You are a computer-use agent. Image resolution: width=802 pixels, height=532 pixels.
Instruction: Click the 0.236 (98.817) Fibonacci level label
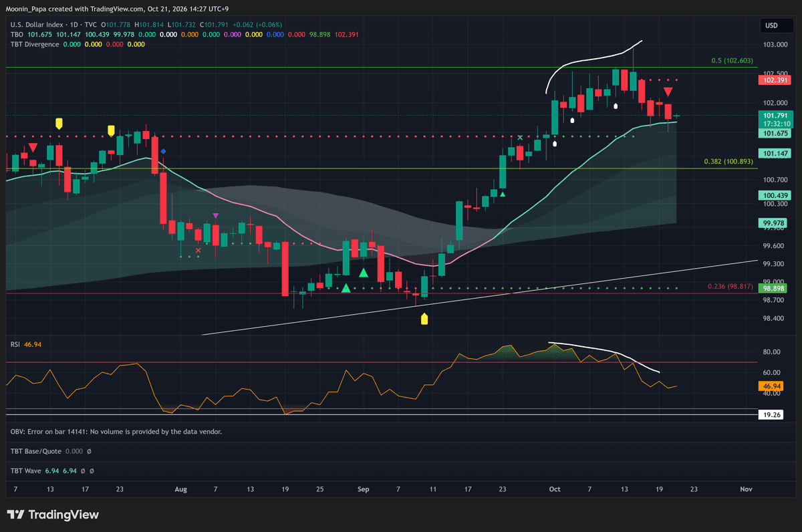[730, 286]
